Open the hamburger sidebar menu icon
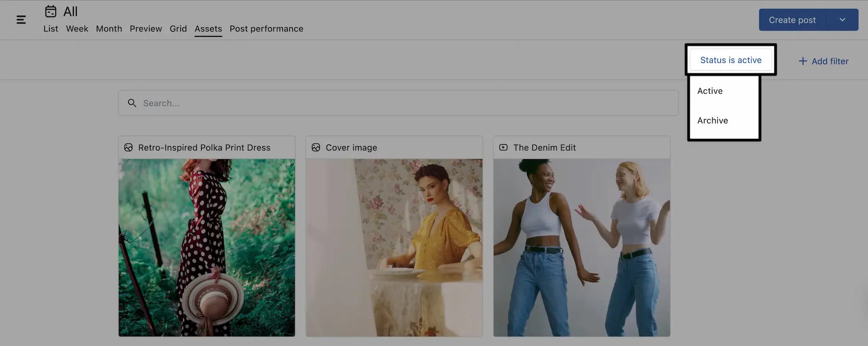 pyautogui.click(x=21, y=20)
